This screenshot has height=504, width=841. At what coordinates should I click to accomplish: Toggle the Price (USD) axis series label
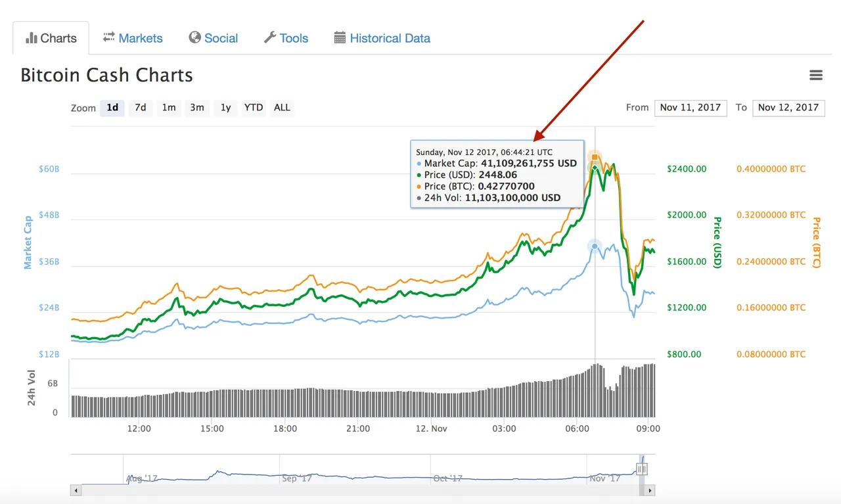coord(717,242)
